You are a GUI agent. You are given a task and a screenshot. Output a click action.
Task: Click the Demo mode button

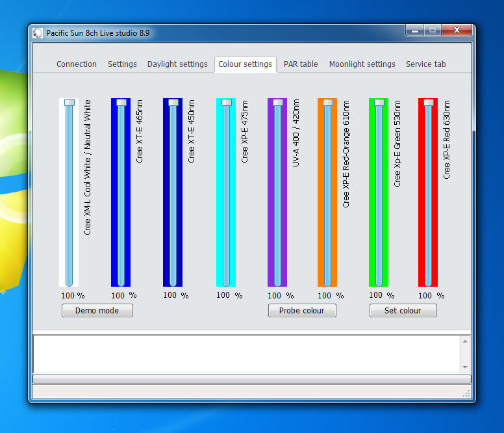tap(97, 310)
